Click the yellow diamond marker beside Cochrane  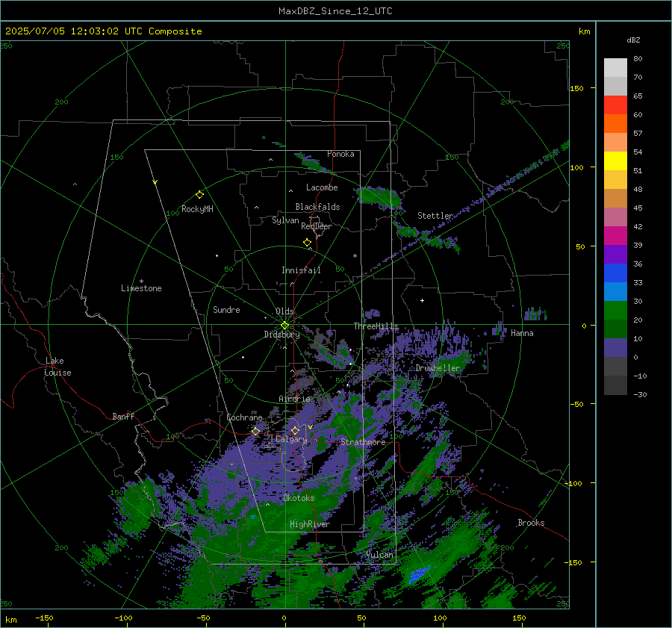pos(256,431)
